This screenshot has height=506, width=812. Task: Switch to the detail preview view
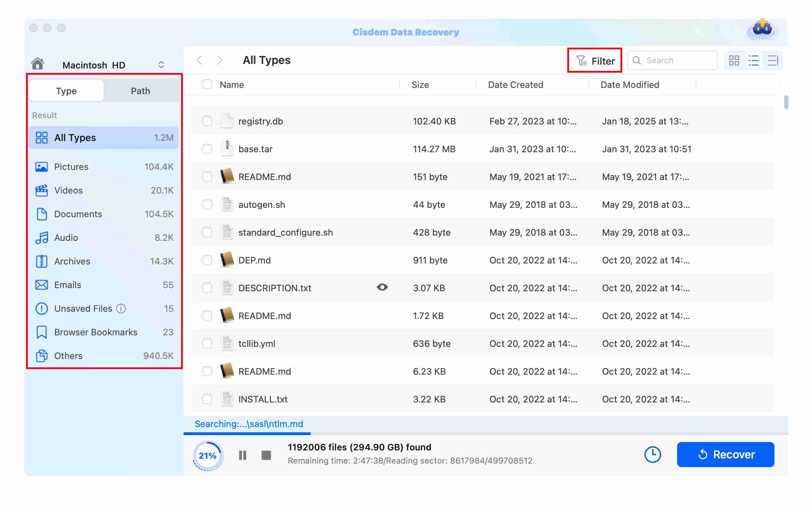[x=773, y=61]
